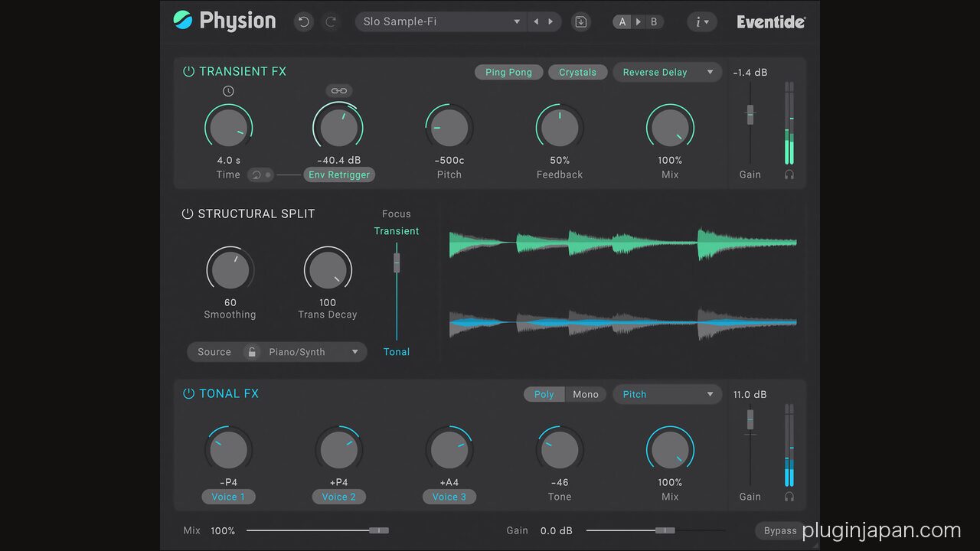Select Poly mode

(544, 394)
